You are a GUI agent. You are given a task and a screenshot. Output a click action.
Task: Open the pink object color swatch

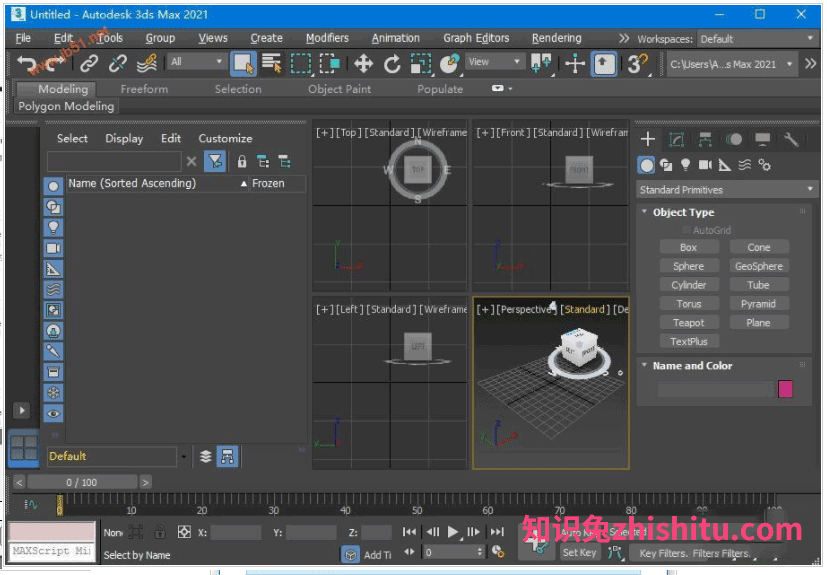785,389
